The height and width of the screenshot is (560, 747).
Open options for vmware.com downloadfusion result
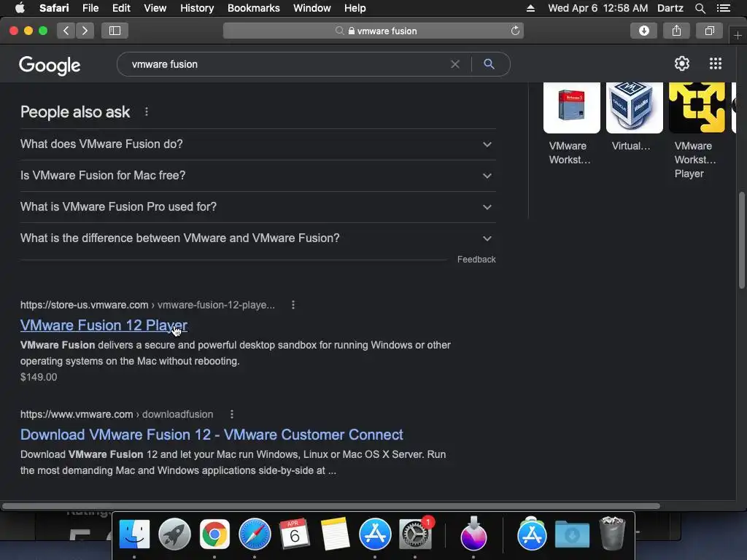pyautogui.click(x=232, y=414)
